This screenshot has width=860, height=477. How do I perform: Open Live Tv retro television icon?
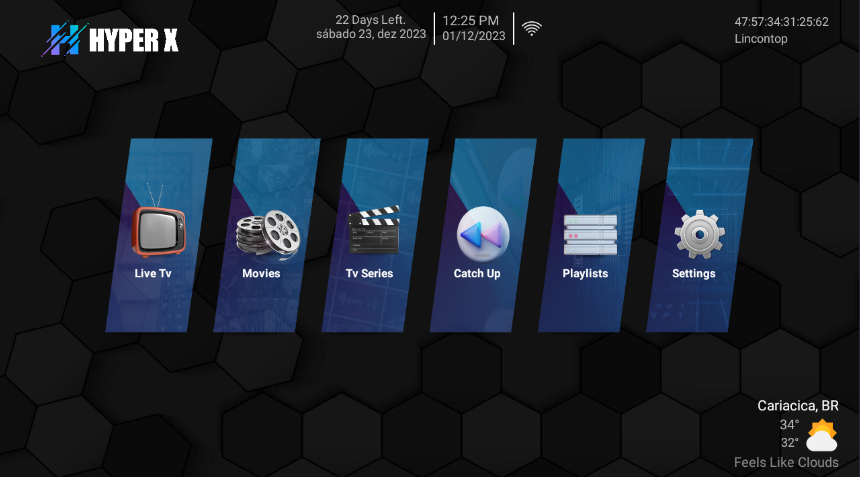(x=159, y=226)
